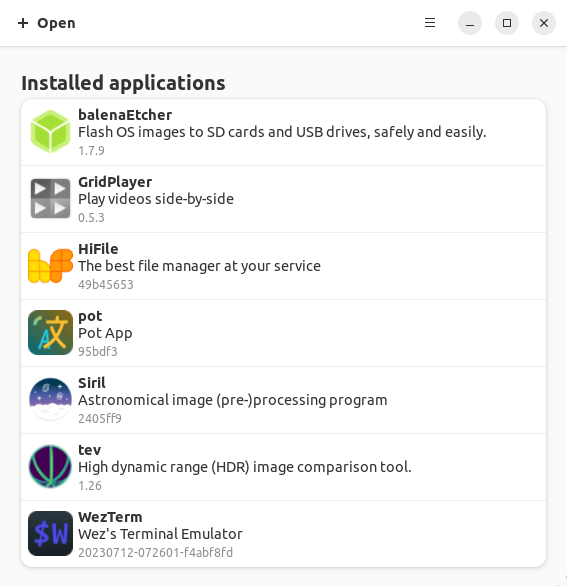The height and width of the screenshot is (586, 567).
Task: Select the GridPlayer title text
Action: coord(115,182)
